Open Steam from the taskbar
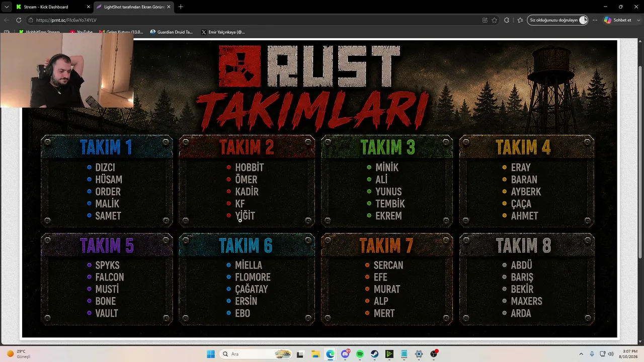644x362 pixels. [x=375, y=354]
